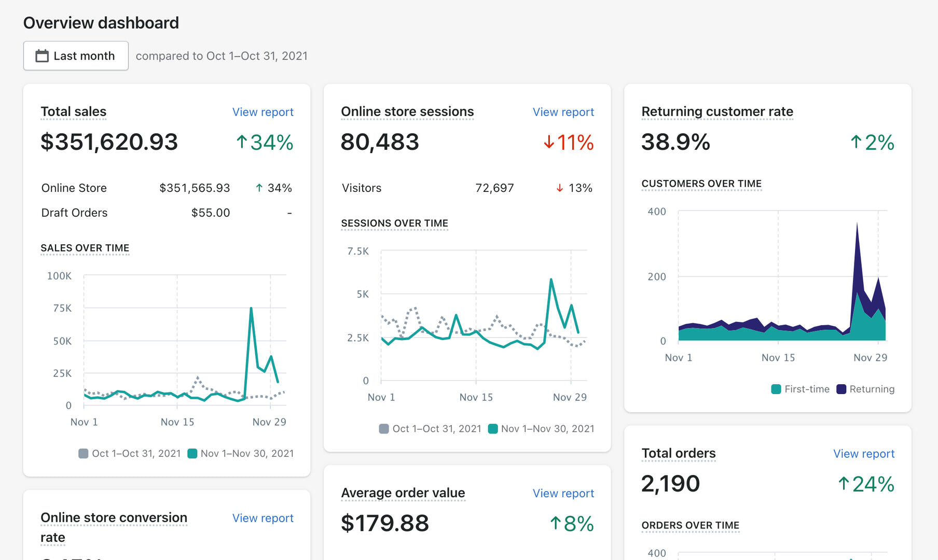Image resolution: width=938 pixels, height=560 pixels.
Task: Open View report for Online store sessions
Action: (x=563, y=112)
